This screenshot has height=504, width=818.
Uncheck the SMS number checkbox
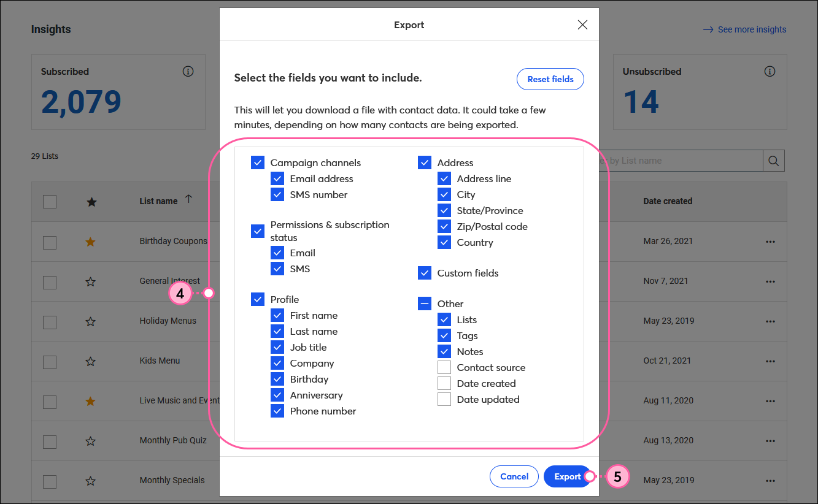click(277, 195)
